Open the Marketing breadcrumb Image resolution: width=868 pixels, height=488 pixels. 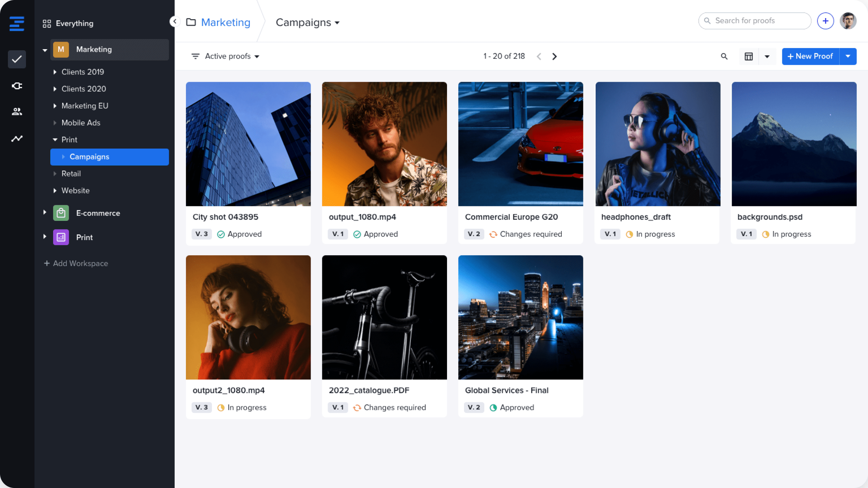coord(225,22)
